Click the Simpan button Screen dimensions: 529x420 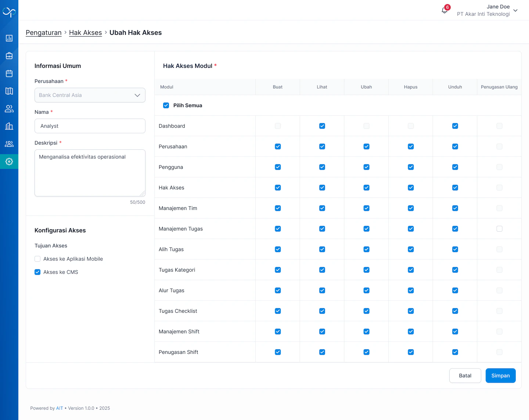[x=500, y=376]
